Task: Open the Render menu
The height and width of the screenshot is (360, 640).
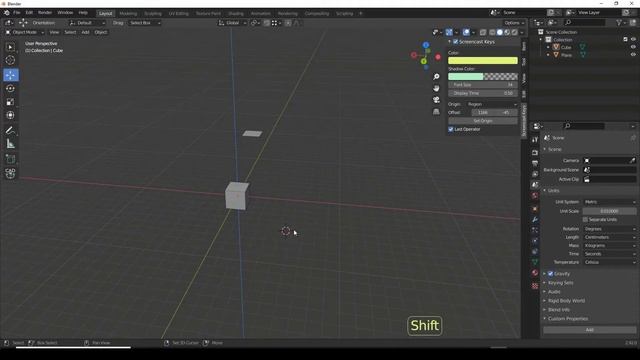Action: click(x=45, y=13)
